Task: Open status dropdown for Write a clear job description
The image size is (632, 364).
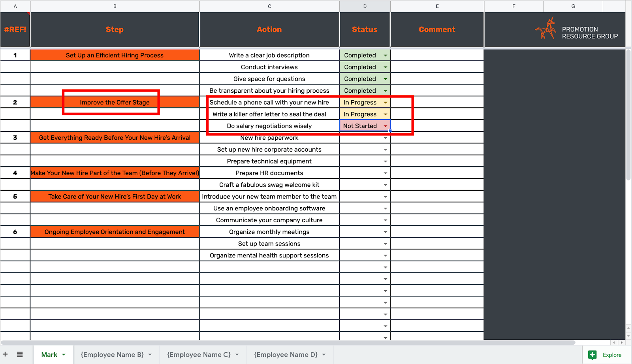Action: [x=386, y=55]
